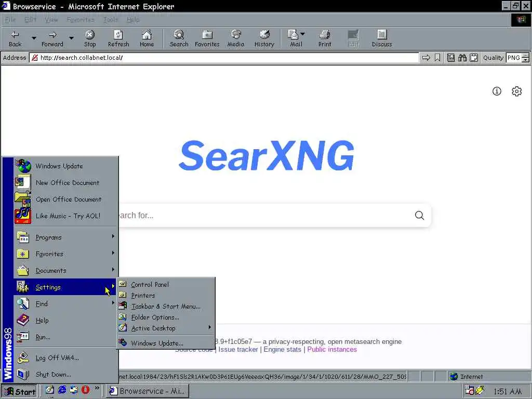Open Back button history dropdown arrow
Screen dimensions: 532x399
click(34, 38)
